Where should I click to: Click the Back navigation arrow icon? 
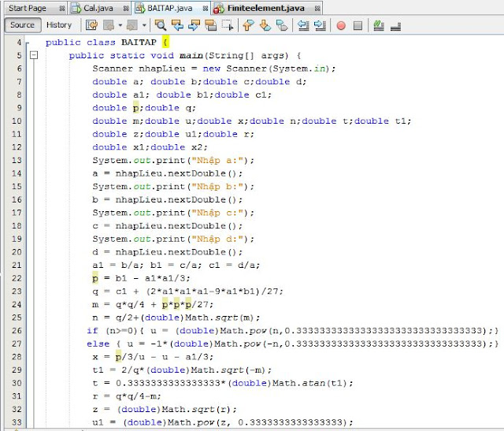(109, 25)
